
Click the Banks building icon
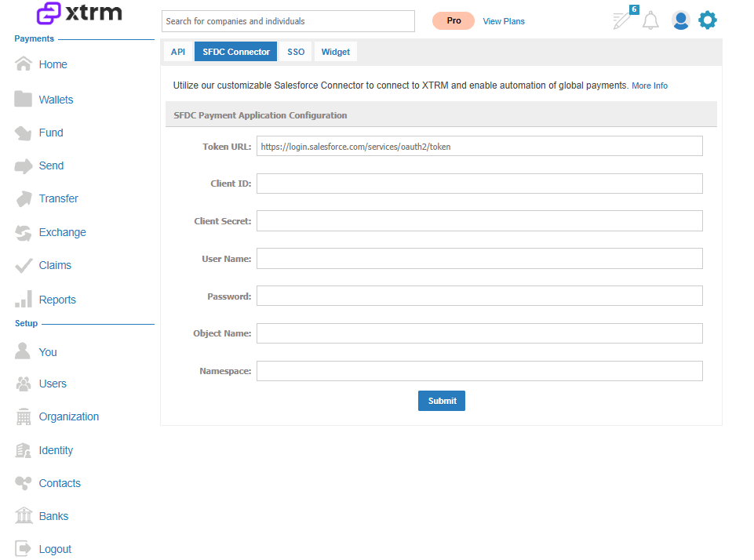pyautogui.click(x=24, y=515)
